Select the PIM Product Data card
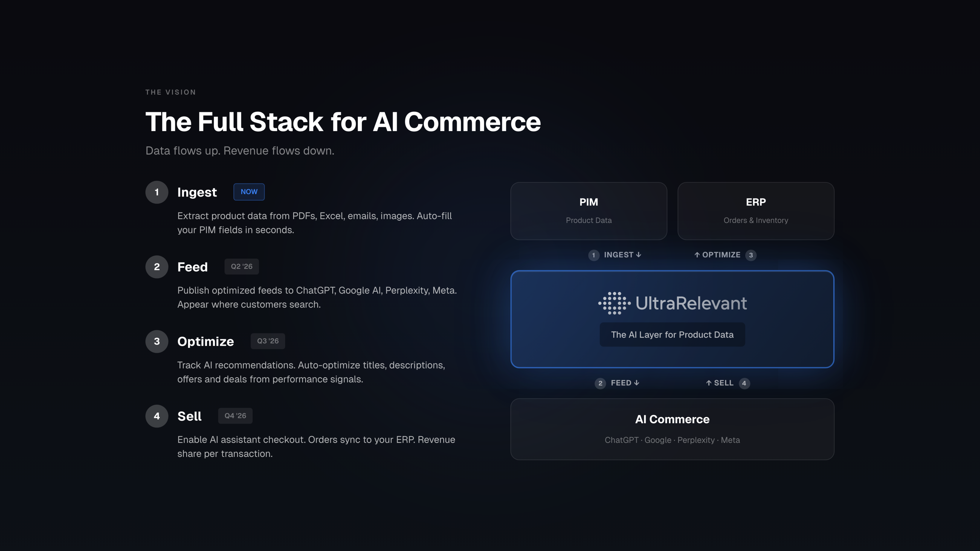Viewport: 980px width, 551px height. click(588, 211)
